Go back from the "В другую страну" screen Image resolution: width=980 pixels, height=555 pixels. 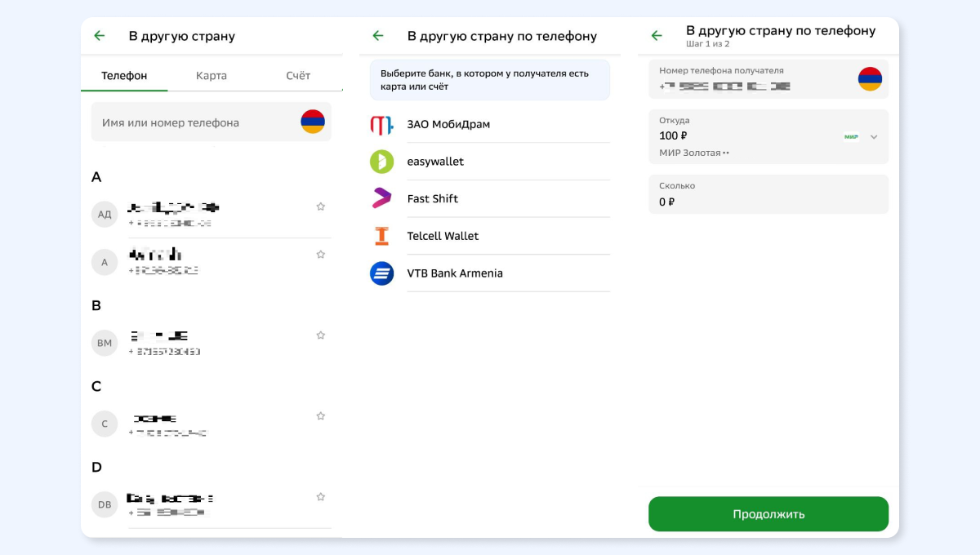pos(100,36)
